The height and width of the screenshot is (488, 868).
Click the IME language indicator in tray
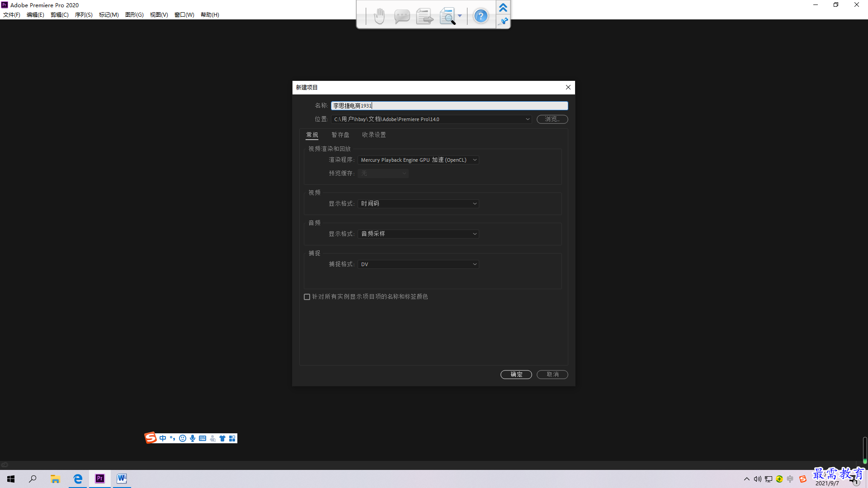point(790,479)
